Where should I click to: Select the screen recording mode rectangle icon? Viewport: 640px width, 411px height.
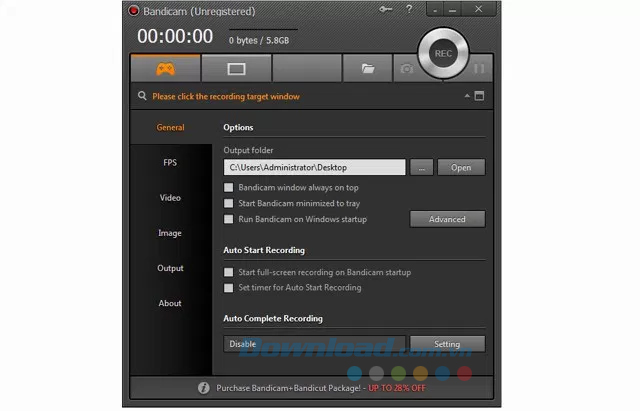236,69
